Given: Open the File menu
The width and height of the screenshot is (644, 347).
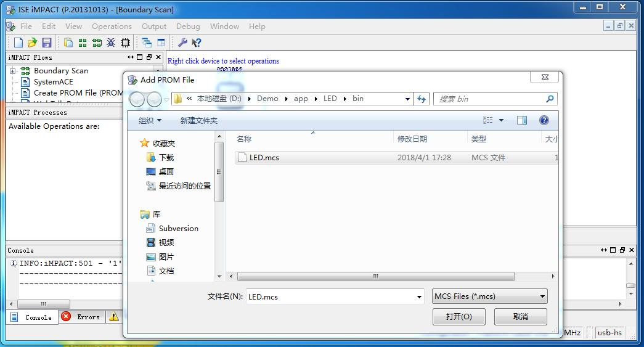Looking at the screenshot, I should tap(26, 27).
